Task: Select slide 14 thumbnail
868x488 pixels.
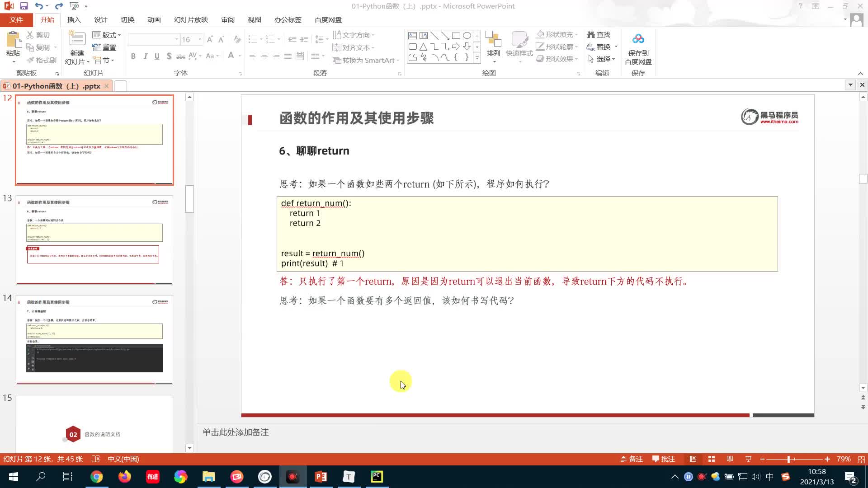Action: point(94,339)
